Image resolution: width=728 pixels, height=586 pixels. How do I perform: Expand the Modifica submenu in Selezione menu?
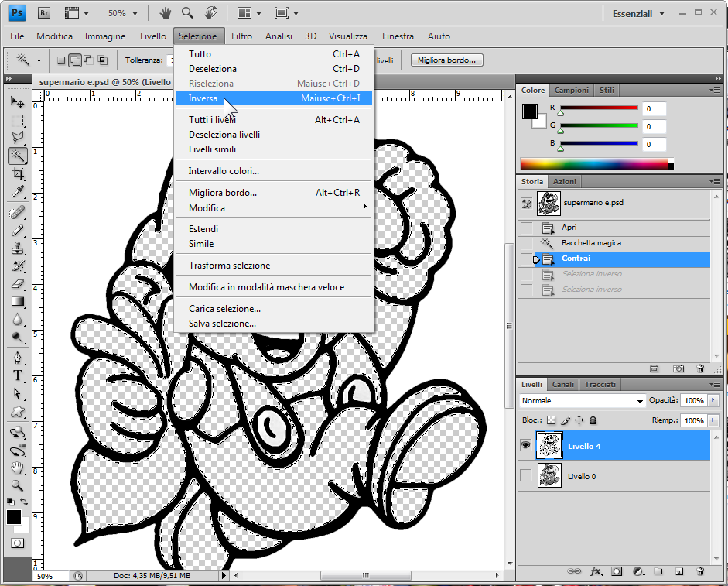tap(274, 207)
